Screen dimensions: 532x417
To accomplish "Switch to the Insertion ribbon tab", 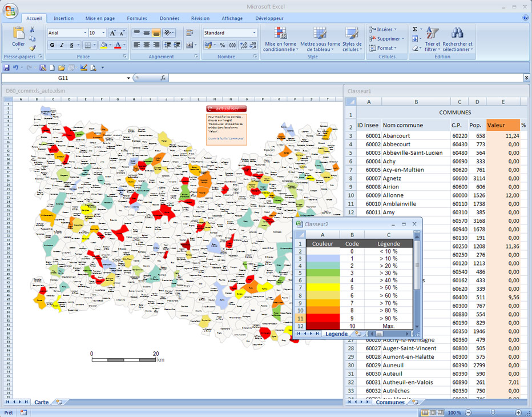I will 63,18.
